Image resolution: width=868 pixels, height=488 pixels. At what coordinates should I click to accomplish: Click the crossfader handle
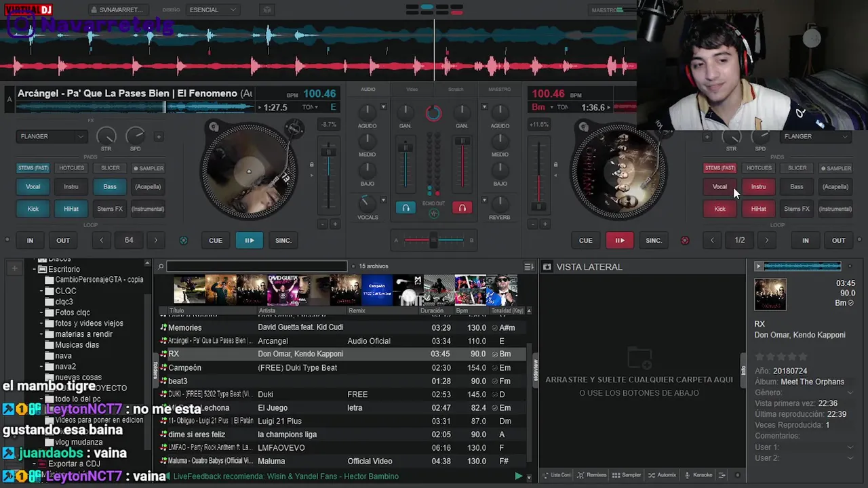[x=433, y=240]
